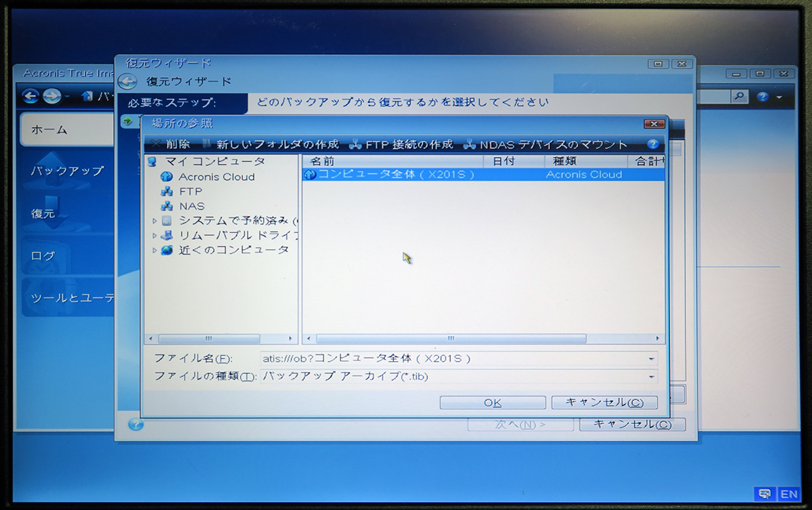Click forward arrow in Acronis True Image window
812x510 pixels.
(x=51, y=96)
